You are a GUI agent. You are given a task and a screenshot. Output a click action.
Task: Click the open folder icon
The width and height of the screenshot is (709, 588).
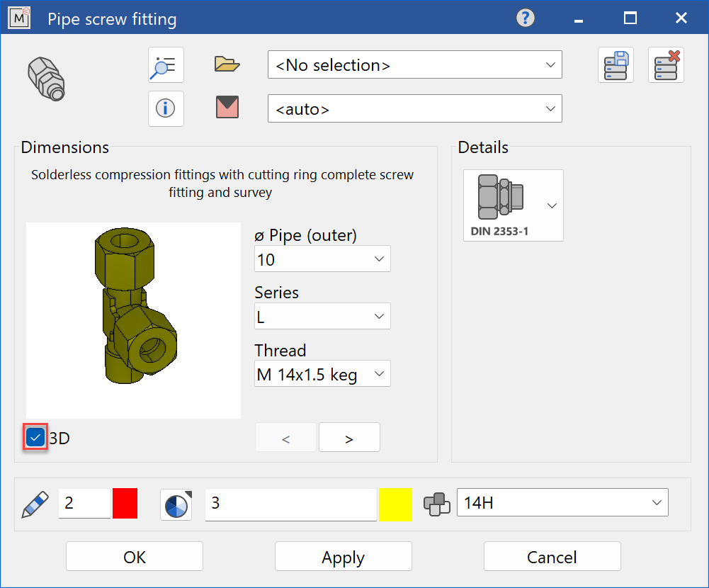pyautogui.click(x=227, y=64)
